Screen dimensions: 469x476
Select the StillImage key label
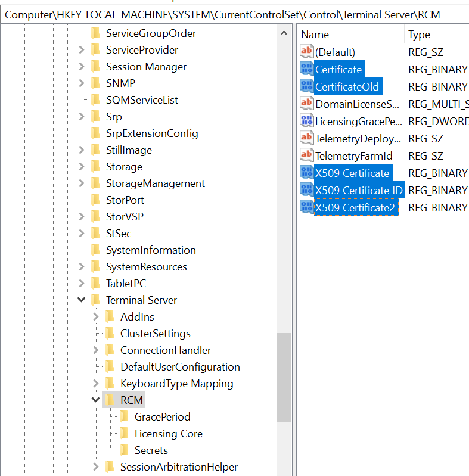[129, 150]
